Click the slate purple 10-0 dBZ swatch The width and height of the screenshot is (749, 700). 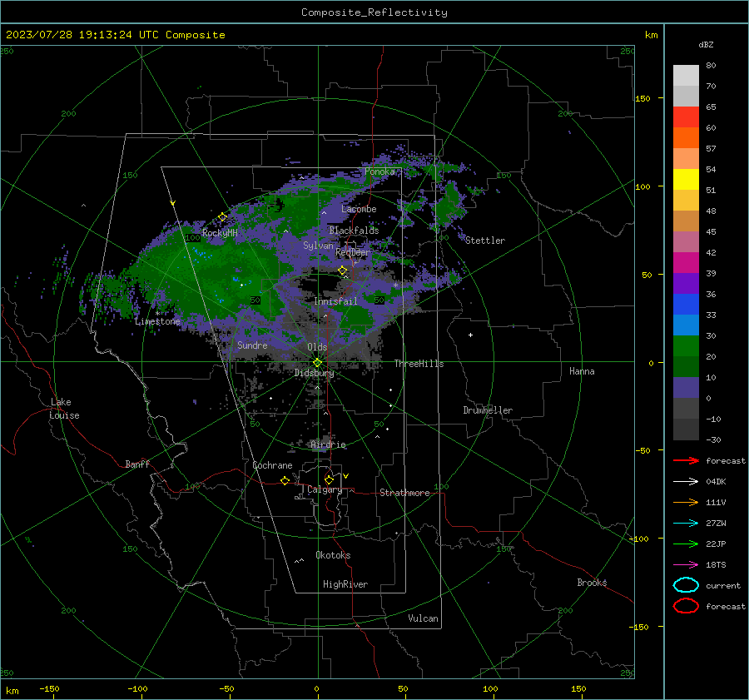click(x=686, y=388)
